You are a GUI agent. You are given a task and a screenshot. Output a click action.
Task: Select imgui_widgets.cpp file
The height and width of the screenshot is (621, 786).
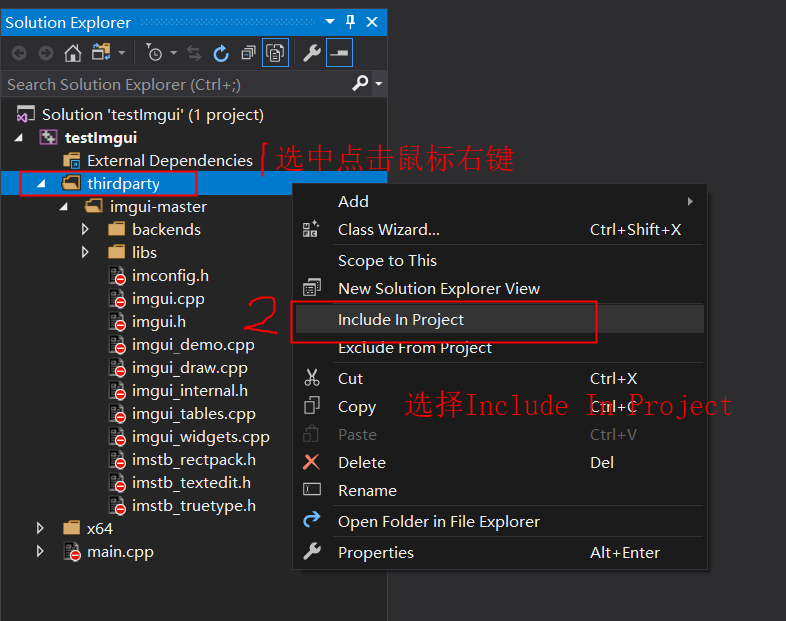201,437
